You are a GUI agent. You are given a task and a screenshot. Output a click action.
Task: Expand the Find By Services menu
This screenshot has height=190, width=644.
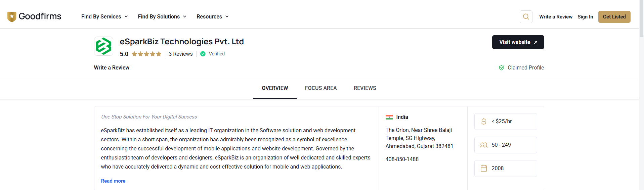point(104,17)
